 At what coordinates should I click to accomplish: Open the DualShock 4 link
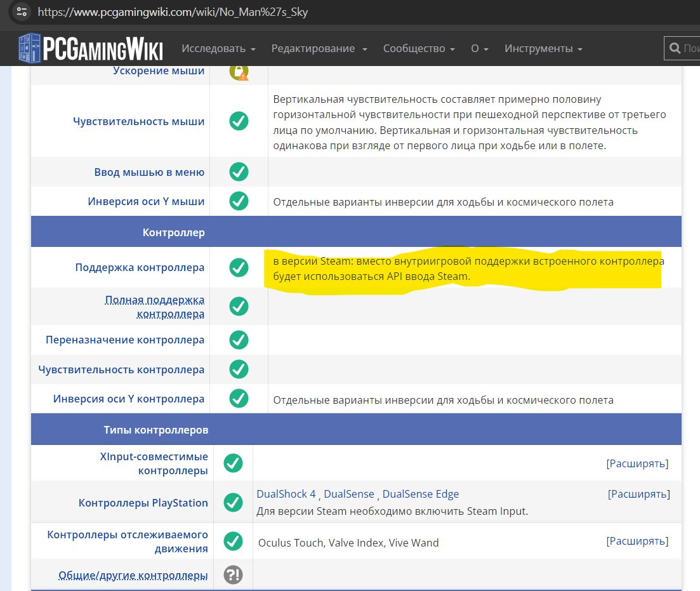(286, 494)
